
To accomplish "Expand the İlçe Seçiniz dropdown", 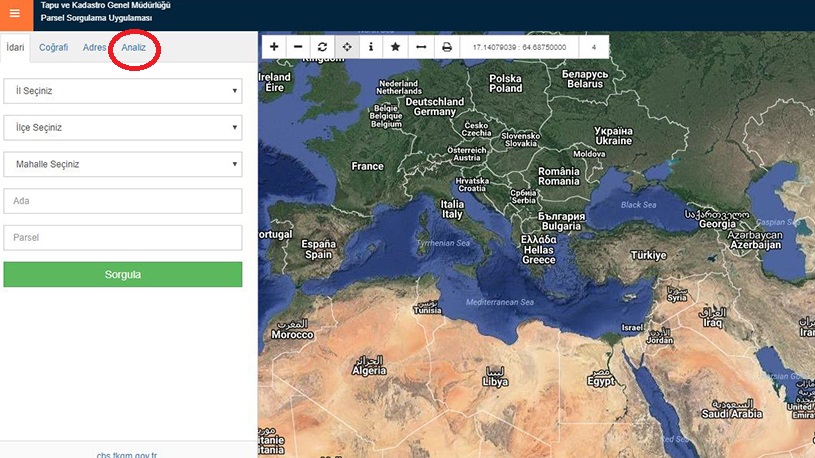I will pyautogui.click(x=123, y=127).
